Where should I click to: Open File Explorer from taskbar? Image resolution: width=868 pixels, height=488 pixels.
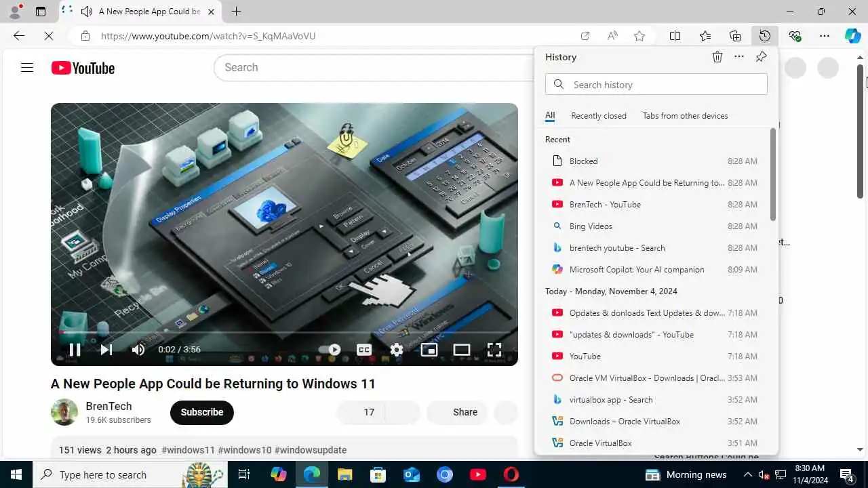[x=345, y=474]
